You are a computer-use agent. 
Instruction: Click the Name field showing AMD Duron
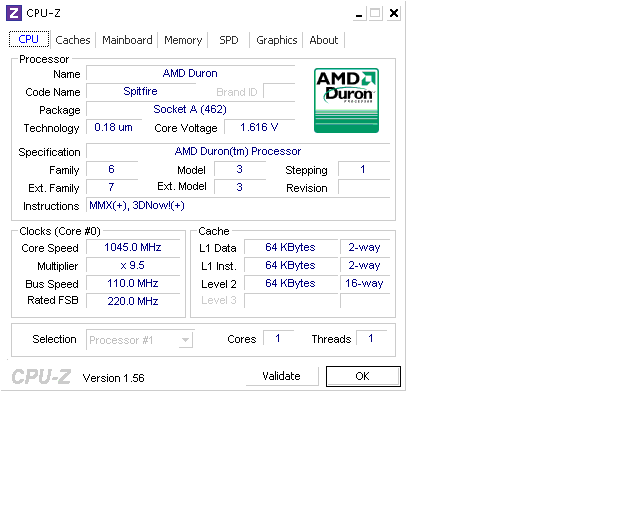tap(190, 73)
